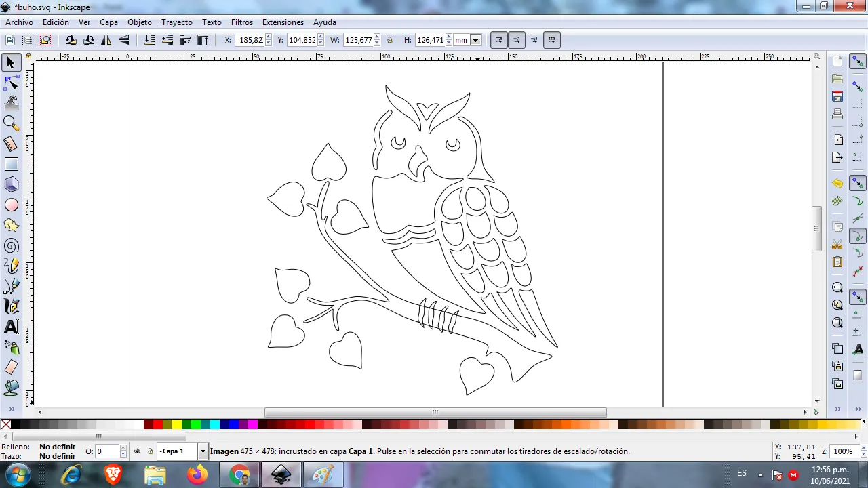868x488 pixels.
Task: Select the Ellipse circle tool
Action: (x=11, y=205)
